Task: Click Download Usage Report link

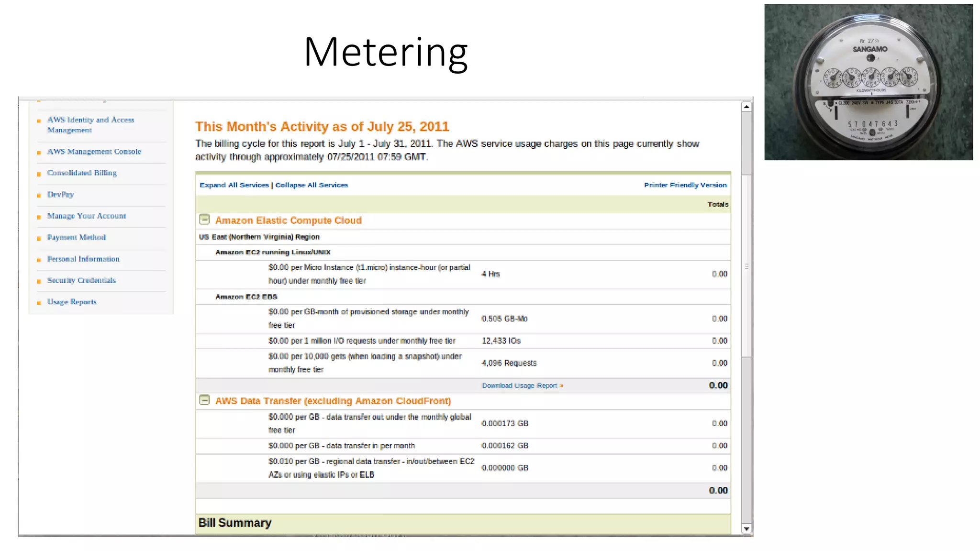Action: tap(522, 386)
